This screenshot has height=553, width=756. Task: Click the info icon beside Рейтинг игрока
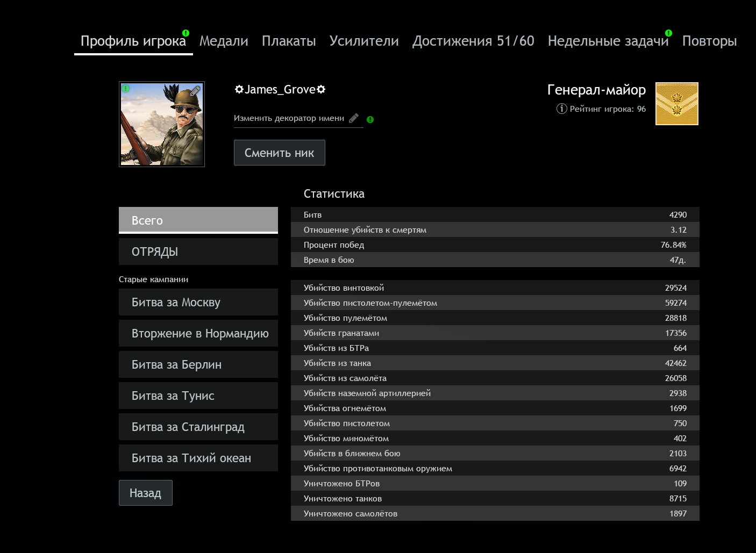561,109
